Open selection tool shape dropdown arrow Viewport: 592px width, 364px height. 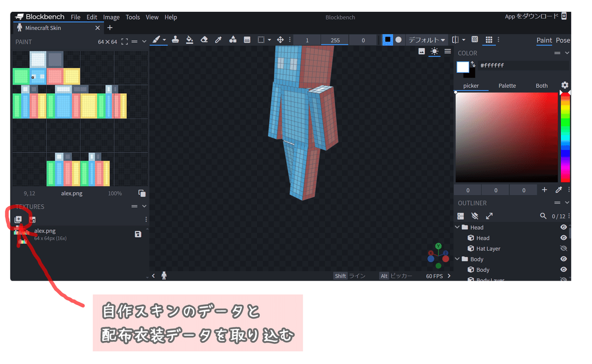[269, 40]
